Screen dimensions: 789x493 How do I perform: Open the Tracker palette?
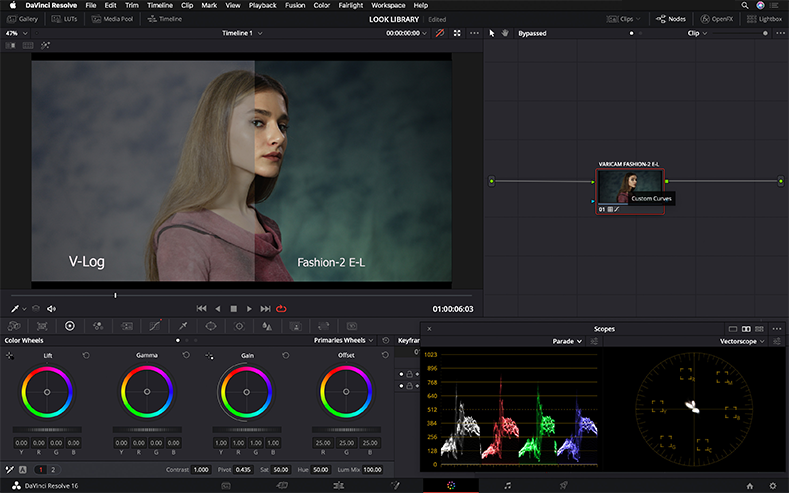[239, 326]
